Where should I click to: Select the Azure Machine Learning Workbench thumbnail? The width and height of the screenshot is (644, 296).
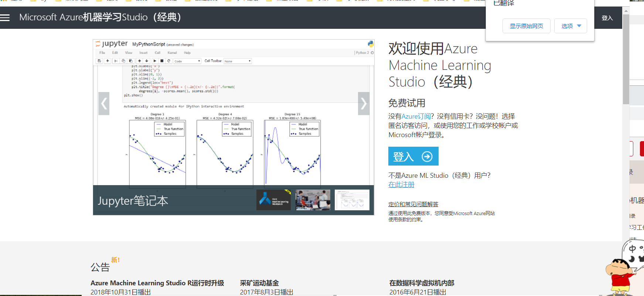coord(273,200)
